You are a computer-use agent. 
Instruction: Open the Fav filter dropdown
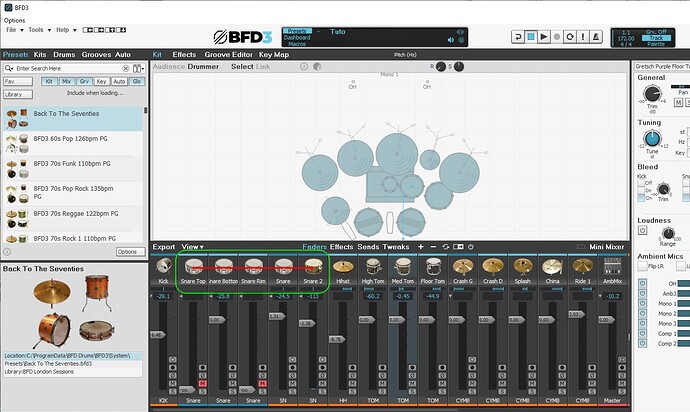point(18,81)
